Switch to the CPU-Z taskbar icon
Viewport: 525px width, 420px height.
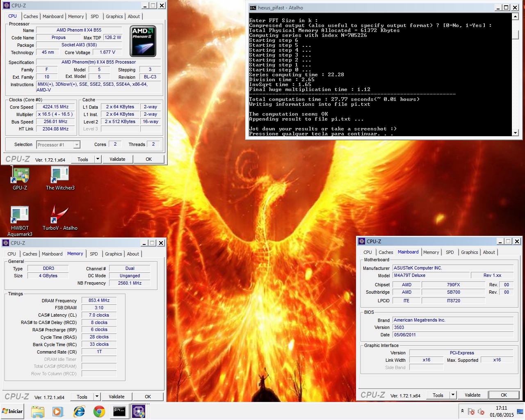point(139,411)
